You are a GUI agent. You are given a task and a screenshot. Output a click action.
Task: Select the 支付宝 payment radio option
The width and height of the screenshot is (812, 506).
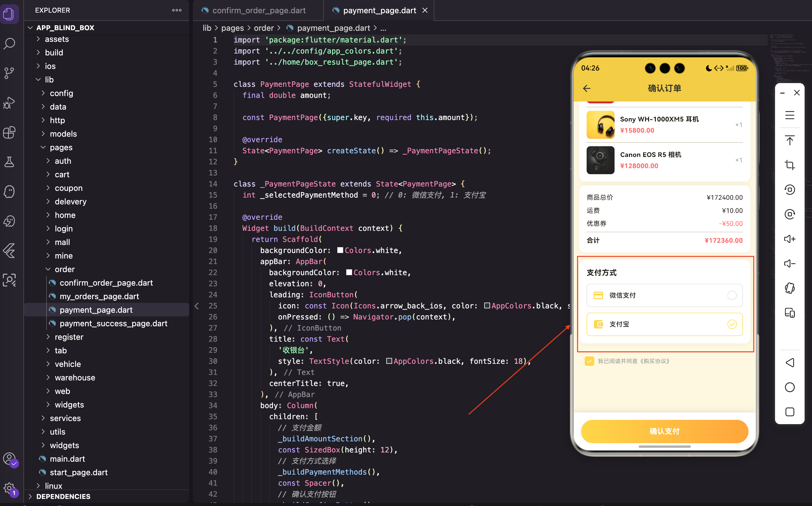coord(732,324)
